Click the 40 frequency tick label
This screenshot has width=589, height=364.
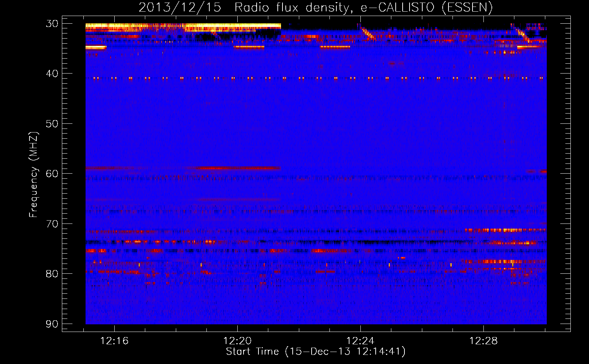[52, 74]
